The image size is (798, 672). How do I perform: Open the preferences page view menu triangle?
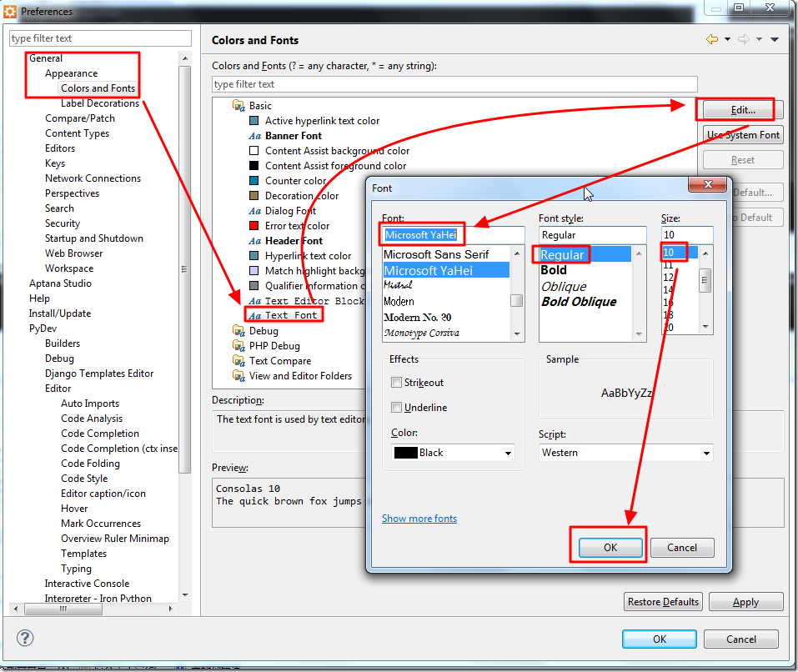click(775, 39)
